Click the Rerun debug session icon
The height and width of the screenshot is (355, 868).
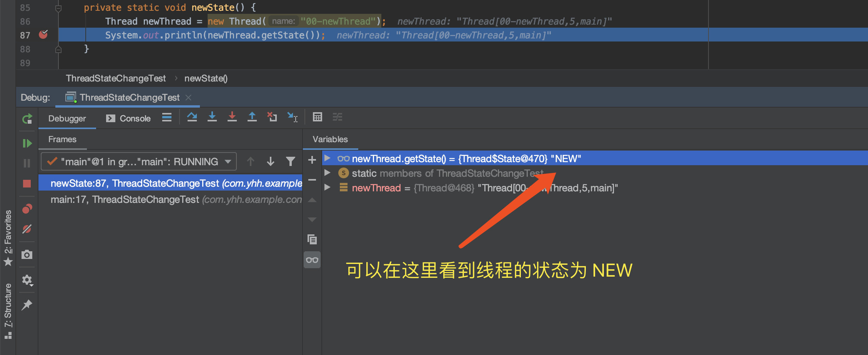click(27, 119)
